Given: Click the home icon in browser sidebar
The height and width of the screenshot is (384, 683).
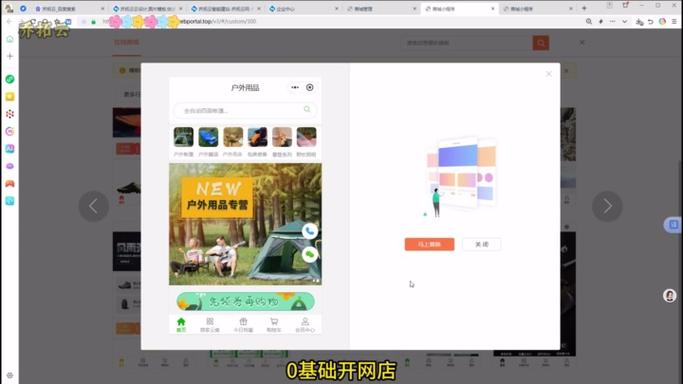Looking at the screenshot, I should (x=10, y=39).
